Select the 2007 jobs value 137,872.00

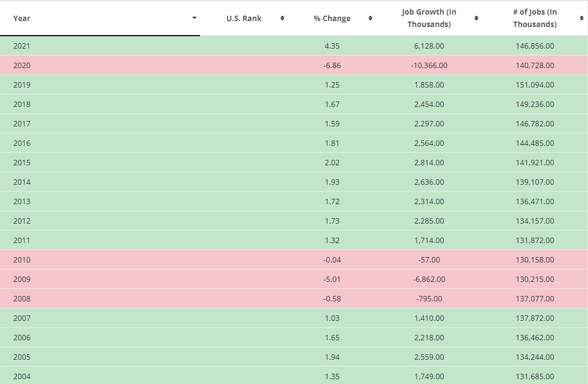pyautogui.click(x=534, y=318)
